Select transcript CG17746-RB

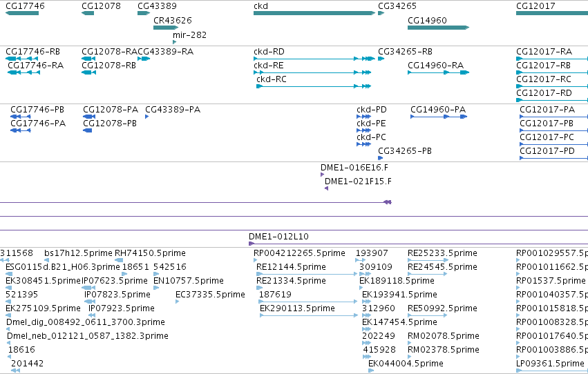[33, 52]
